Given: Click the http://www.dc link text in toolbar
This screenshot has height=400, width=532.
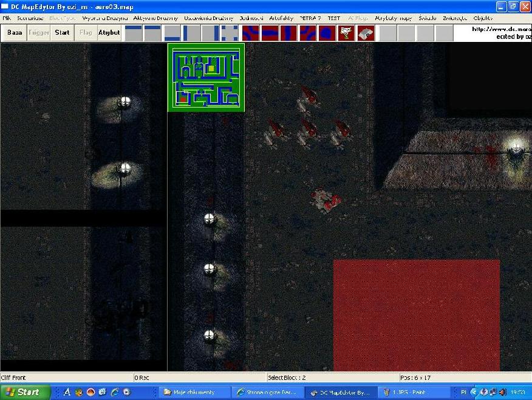Looking at the screenshot, I should pos(502,29).
